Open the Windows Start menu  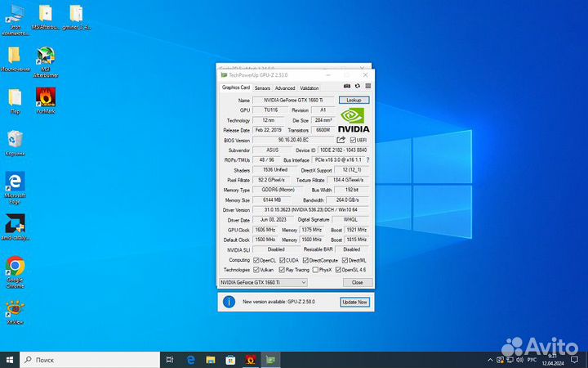(x=10, y=360)
